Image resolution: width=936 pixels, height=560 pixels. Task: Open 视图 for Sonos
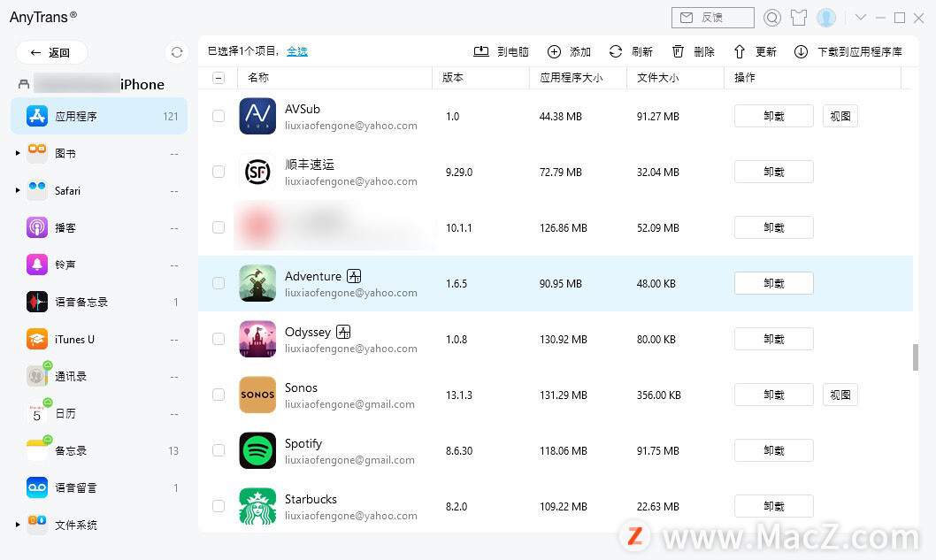(x=840, y=395)
